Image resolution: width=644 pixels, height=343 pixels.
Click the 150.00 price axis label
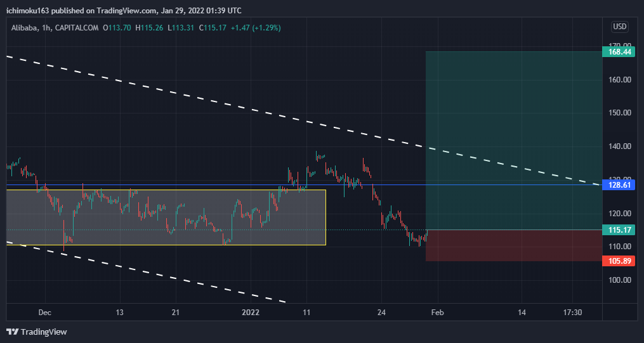[x=620, y=113]
